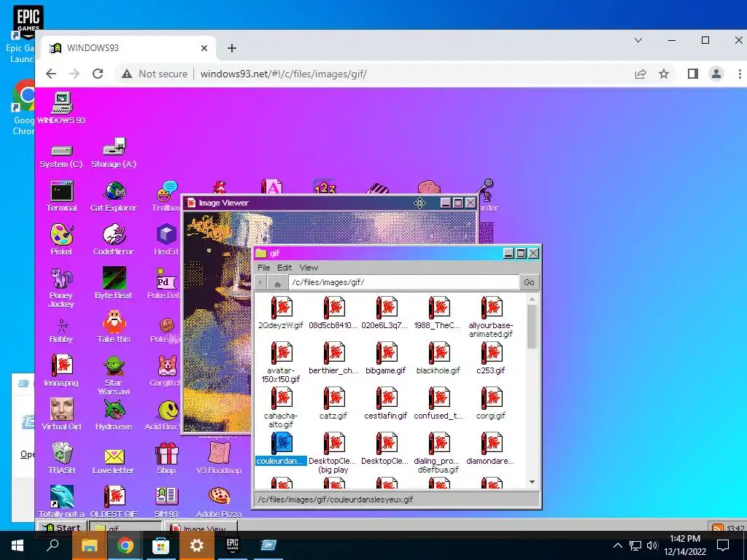
Task: Select the highlighted couleurdan... gif file
Action: [x=281, y=443]
